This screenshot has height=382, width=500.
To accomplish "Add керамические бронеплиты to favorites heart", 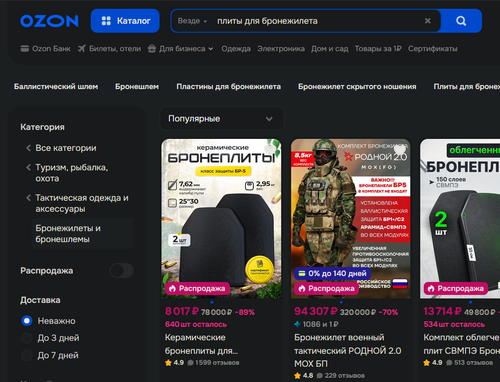I will click(x=270, y=150).
